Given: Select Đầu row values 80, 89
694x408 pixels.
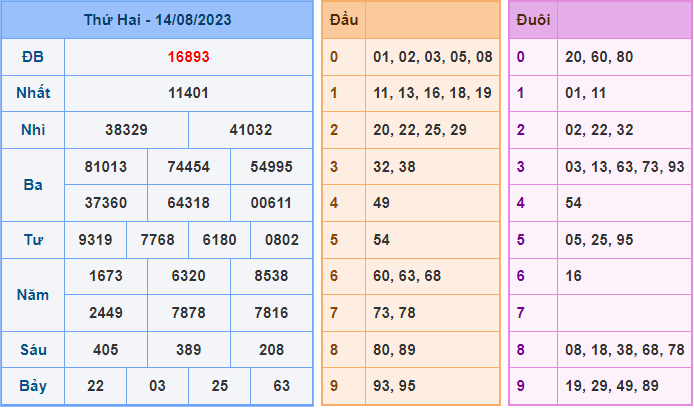Looking at the screenshot, I should (x=394, y=350).
